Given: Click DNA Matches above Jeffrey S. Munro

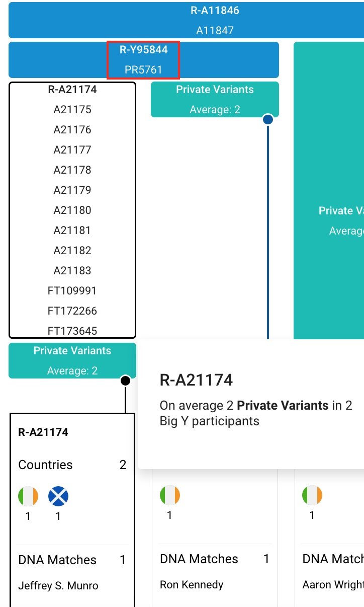Looking at the screenshot, I should 57,560.
